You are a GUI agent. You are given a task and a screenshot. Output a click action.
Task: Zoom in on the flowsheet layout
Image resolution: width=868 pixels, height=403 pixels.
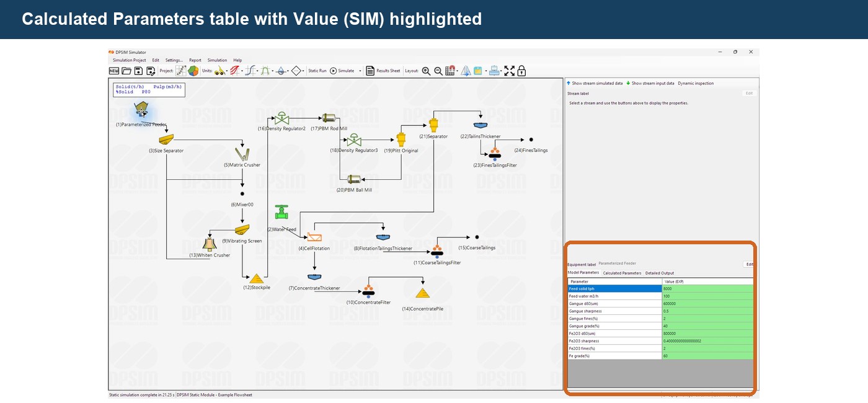click(x=426, y=71)
